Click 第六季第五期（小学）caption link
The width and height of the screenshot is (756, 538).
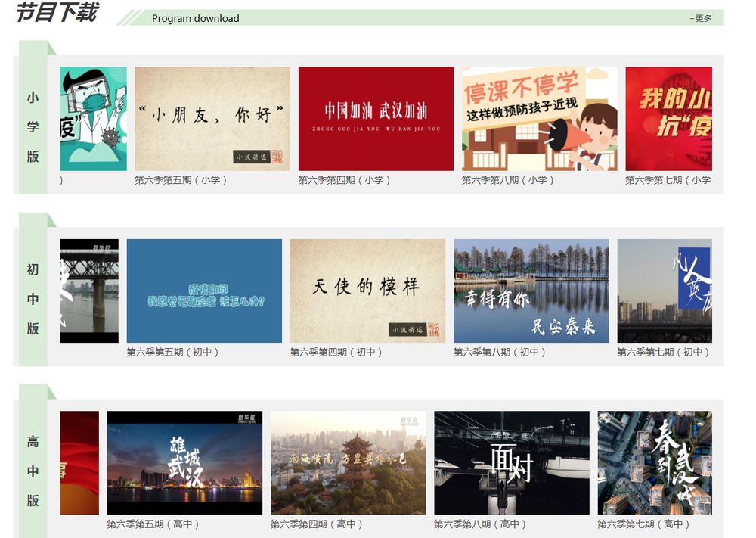point(181,180)
